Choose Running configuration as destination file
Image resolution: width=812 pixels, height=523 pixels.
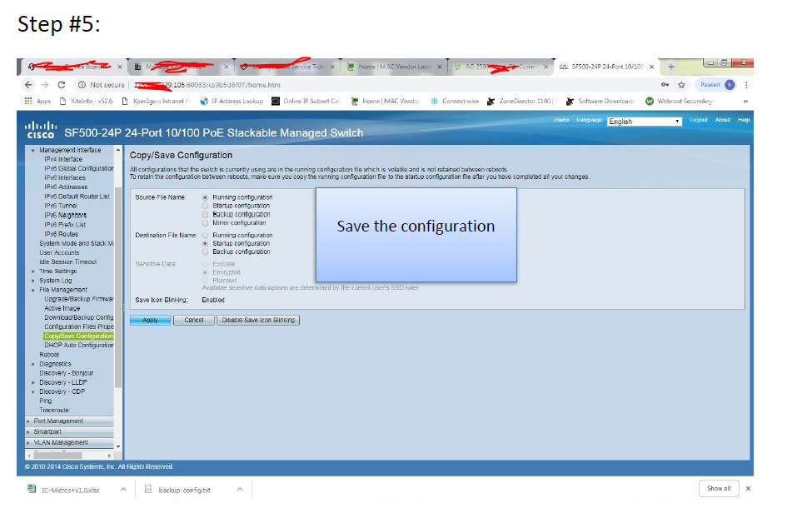pos(205,236)
